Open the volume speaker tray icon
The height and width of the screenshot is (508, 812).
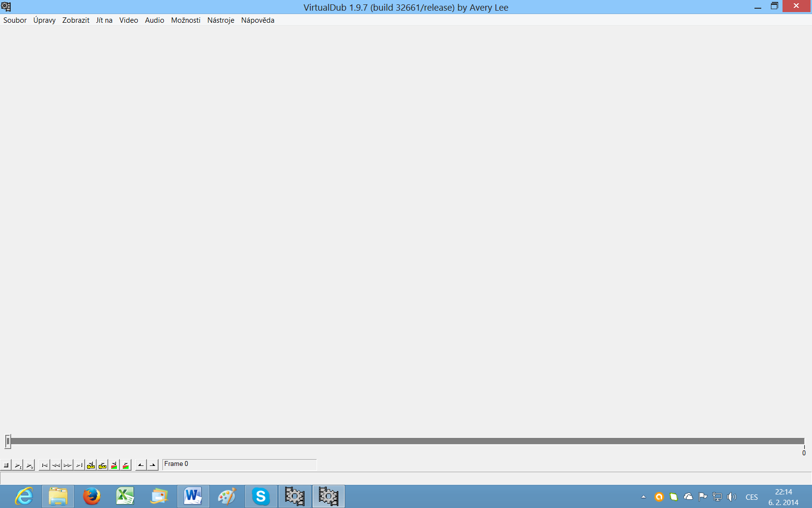[x=732, y=497]
